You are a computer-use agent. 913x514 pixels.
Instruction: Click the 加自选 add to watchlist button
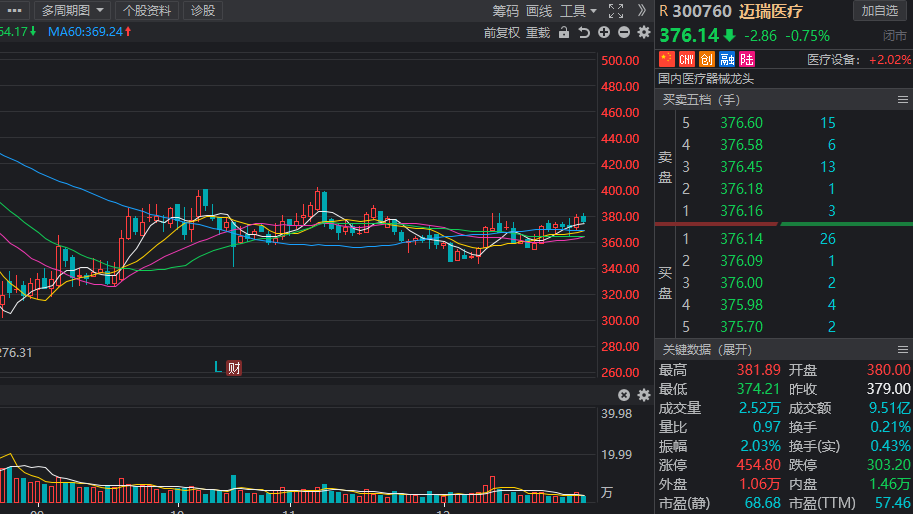pyautogui.click(x=880, y=10)
